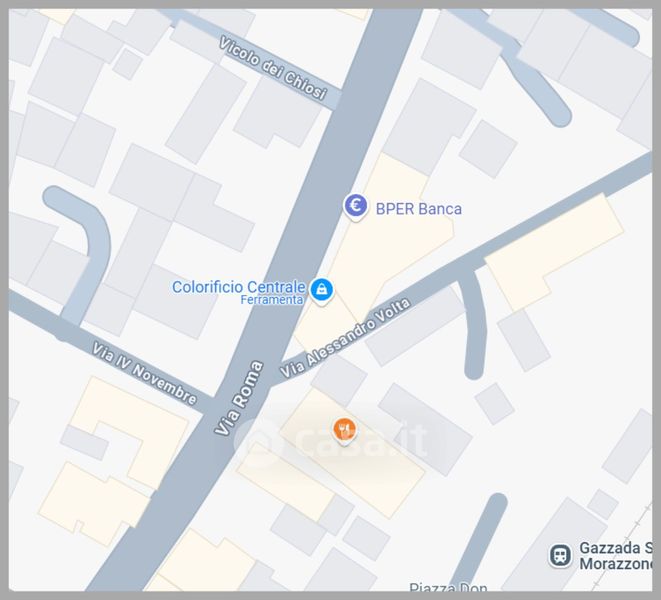661x600 pixels.
Task: Click the "BPER Banca" text label
Action: point(419,209)
